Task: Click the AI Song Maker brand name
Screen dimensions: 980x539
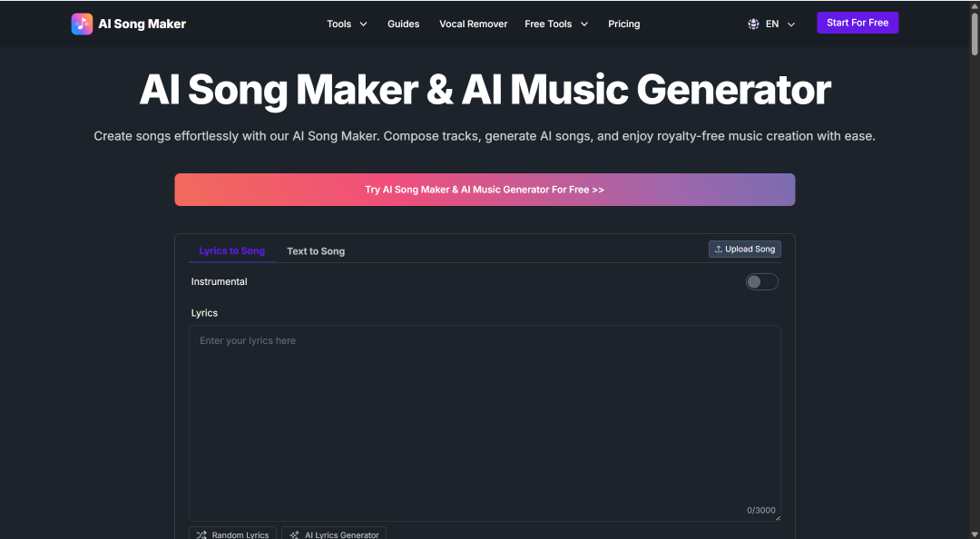Action: [142, 24]
